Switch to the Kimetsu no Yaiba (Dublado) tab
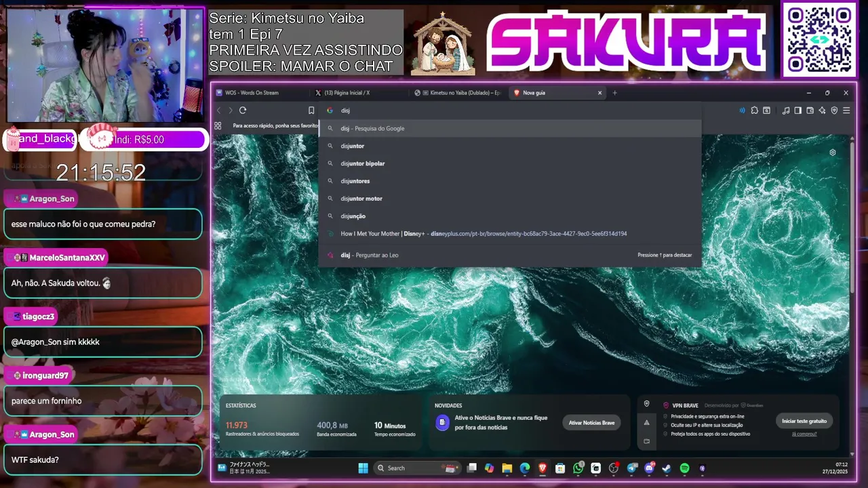 pyautogui.click(x=458, y=93)
